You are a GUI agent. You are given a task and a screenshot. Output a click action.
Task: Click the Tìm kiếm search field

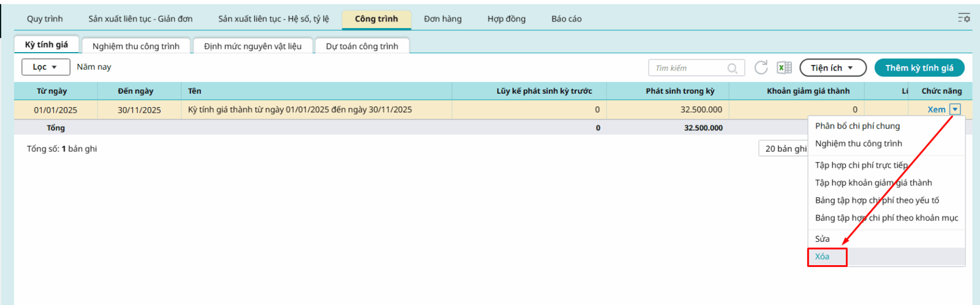[x=689, y=68]
